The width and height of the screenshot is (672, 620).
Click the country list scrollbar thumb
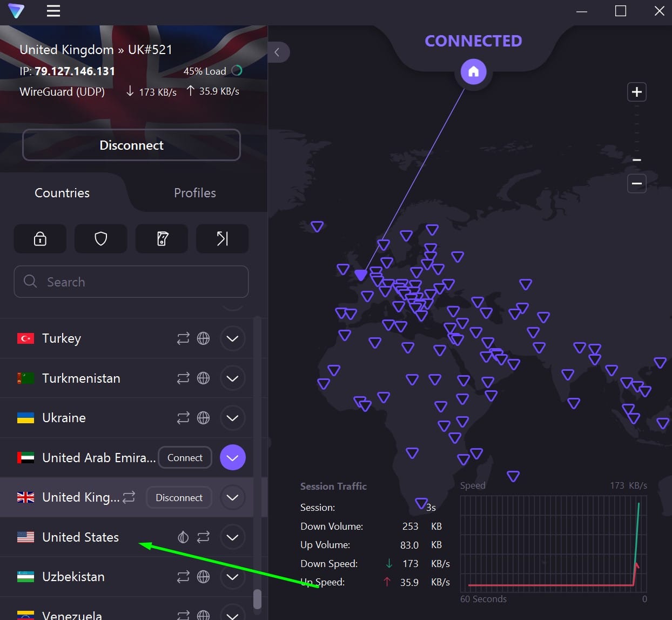point(257,599)
